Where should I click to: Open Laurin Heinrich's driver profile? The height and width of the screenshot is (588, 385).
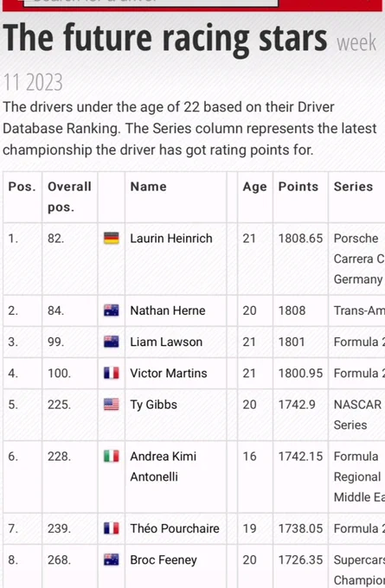click(x=171, y=239)
